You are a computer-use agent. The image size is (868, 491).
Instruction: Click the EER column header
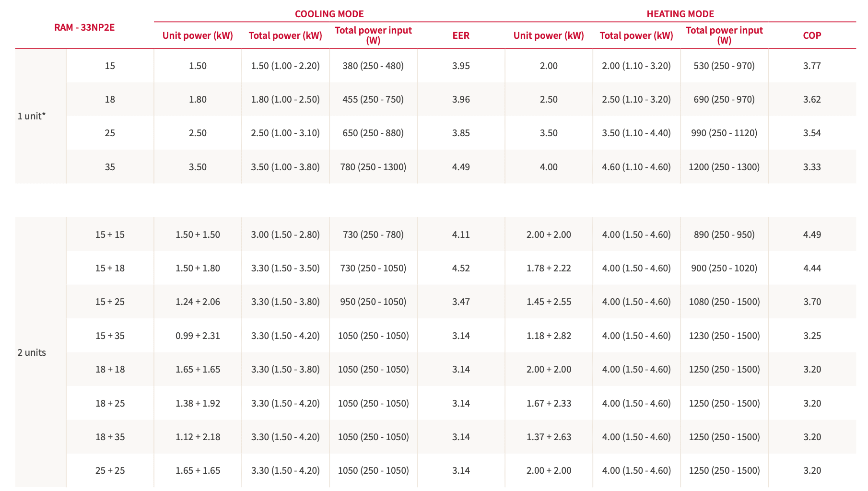pyautogui.click(x=461, y=35)
